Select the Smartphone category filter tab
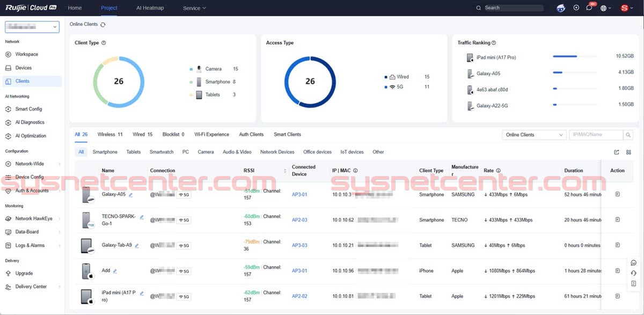This screenshot has width=644, height=315. [105, 152]
